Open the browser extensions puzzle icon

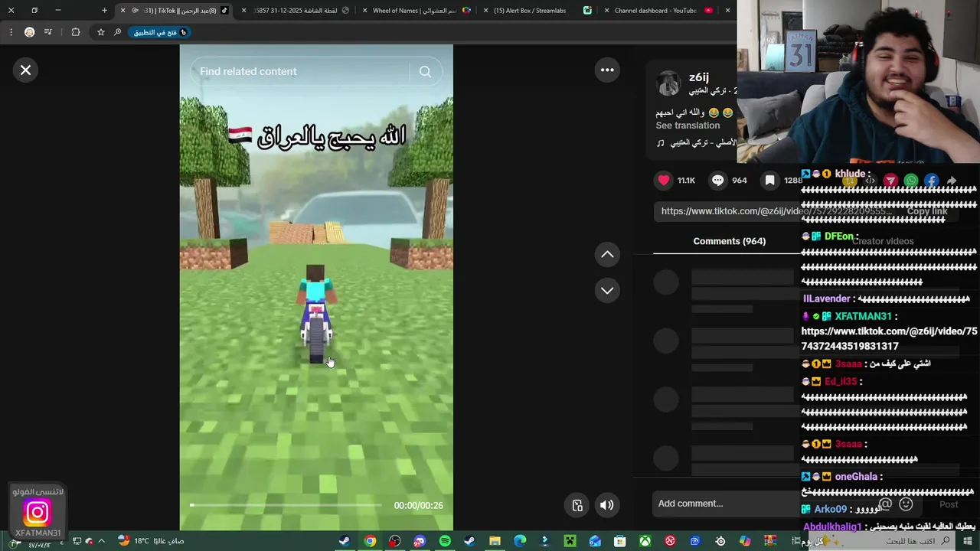click(75, 32)
